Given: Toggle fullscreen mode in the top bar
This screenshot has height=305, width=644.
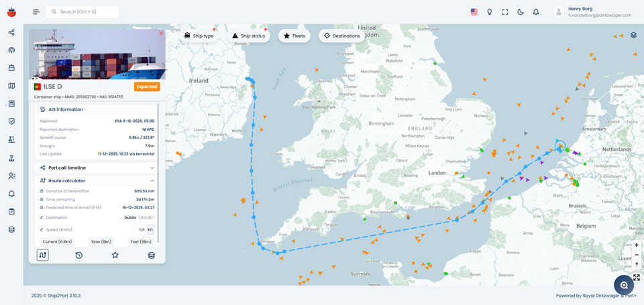Looking at the screenshot, I should tap(505, 12).
